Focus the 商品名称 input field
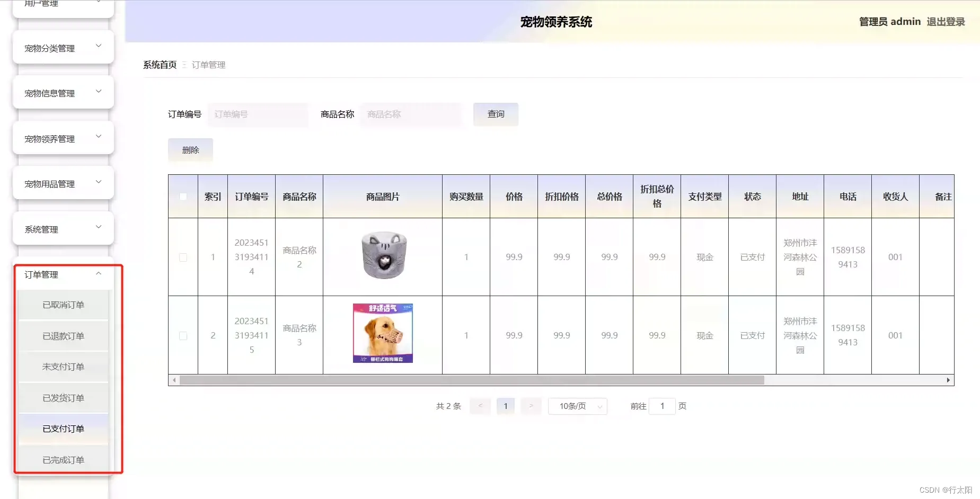 [x=411, y=114]
